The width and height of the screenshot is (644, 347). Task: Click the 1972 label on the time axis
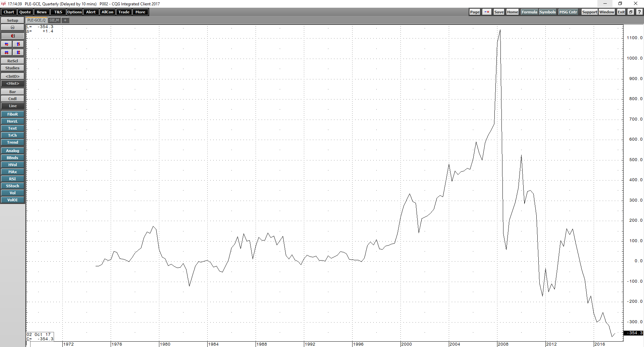(x=68, y=344)
